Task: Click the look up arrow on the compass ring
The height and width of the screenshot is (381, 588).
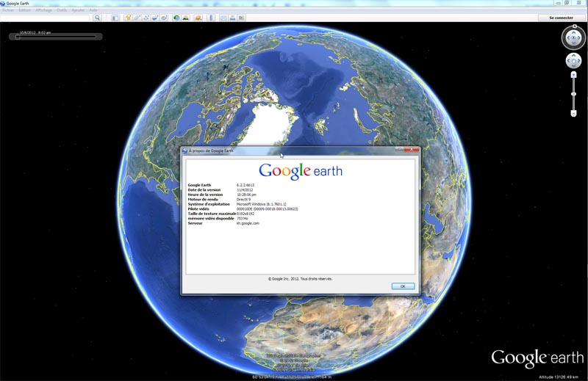Action: click(573, 32)
